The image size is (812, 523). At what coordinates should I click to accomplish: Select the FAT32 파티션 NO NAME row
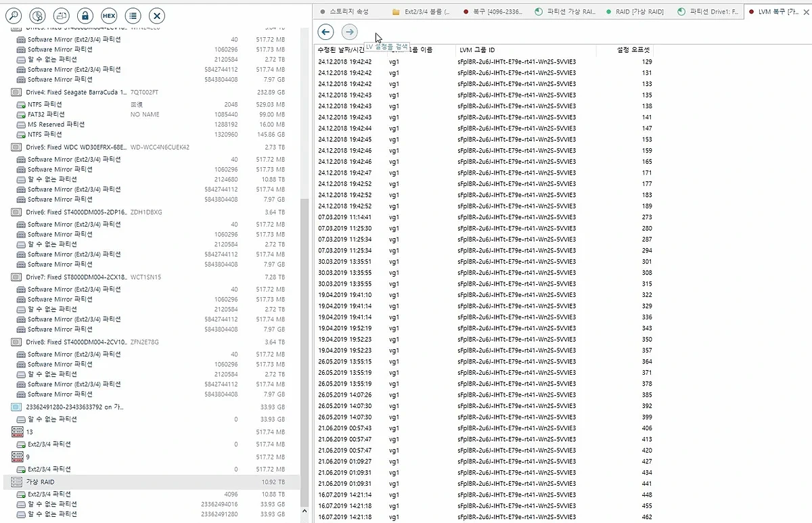pyautogui.click(x=153, y=114)
